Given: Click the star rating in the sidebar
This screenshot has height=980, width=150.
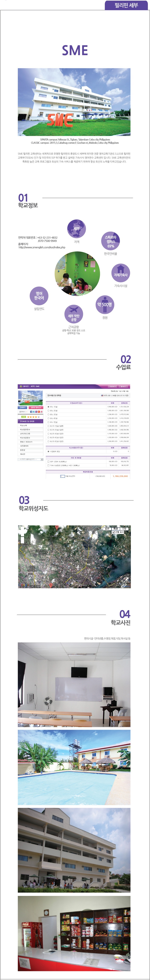Looking at the screenshot, I should click(33, 417).
